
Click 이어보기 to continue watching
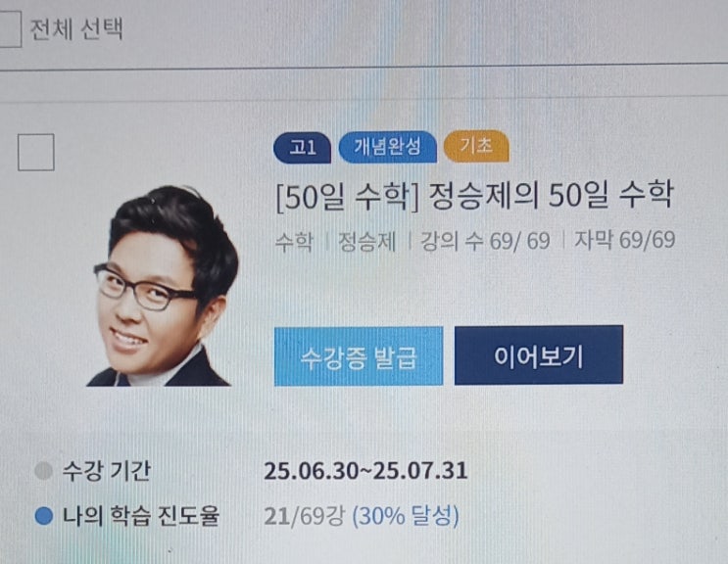click(x=539, y=355)
